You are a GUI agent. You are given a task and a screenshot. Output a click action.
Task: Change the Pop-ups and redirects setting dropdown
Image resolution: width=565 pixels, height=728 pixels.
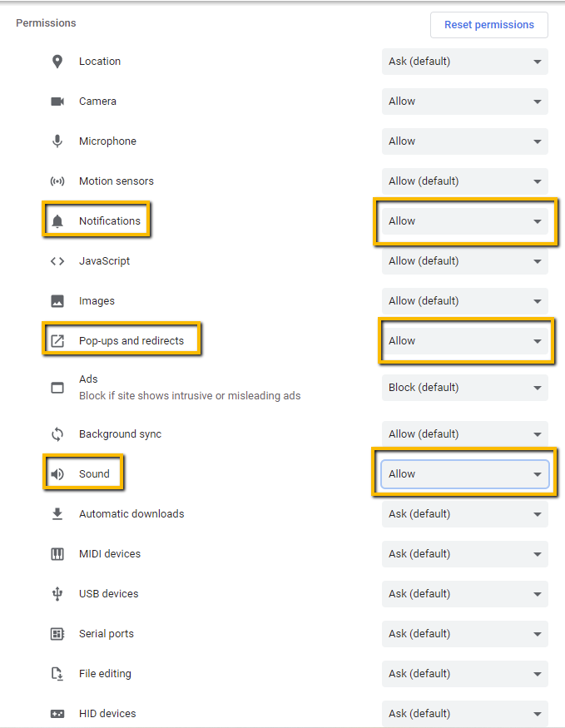tap(464, 341)
